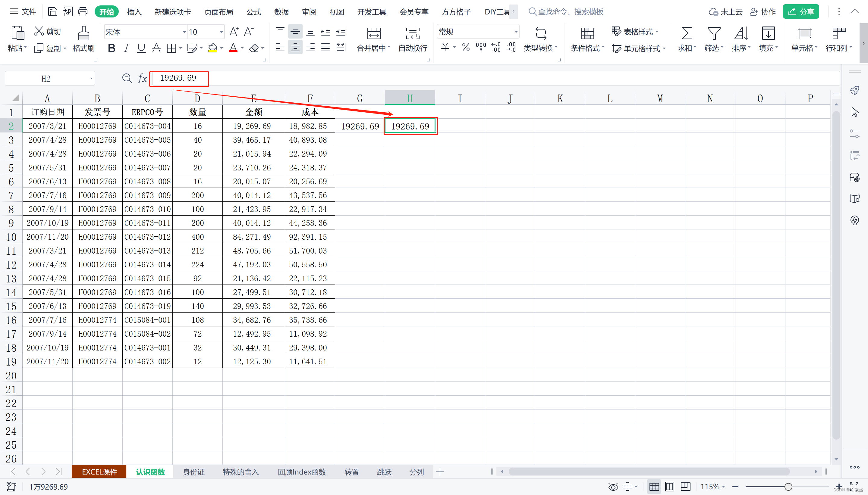Toggle align text left
Image resolution: width=868 pixels, height=495 pixels.
pyautogui.click(x=280, y=47)
